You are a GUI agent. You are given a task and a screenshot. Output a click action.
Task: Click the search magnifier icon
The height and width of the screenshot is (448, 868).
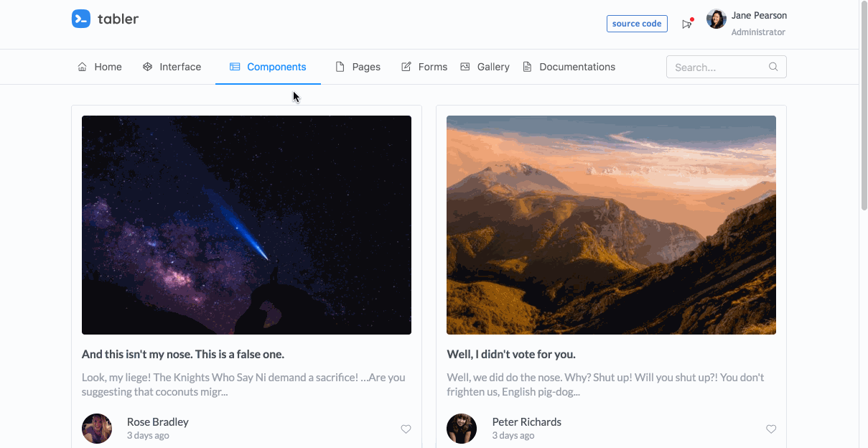coord(773,67)
